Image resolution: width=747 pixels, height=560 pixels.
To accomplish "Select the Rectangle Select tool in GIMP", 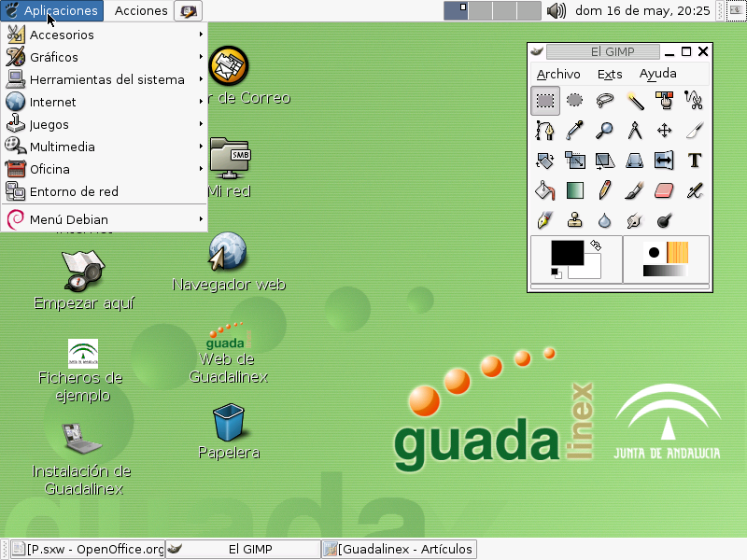I will click(545, 100).
